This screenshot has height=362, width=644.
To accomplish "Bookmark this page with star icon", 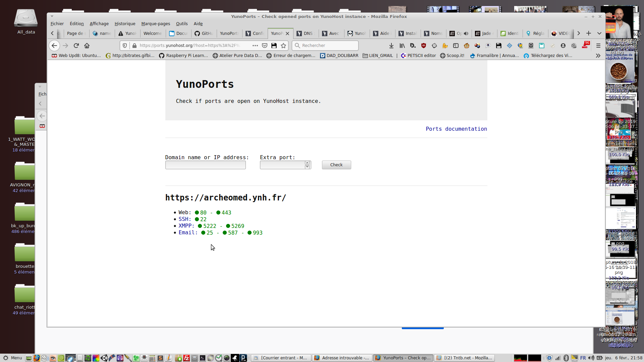I will click(x=283, y=46).
